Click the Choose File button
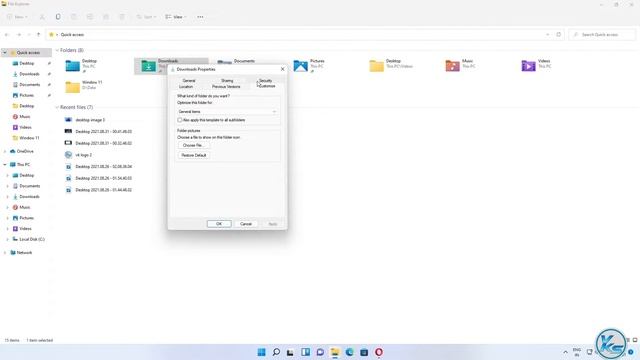This screenshot has width=640, height=360. click(x=193, y=145)
